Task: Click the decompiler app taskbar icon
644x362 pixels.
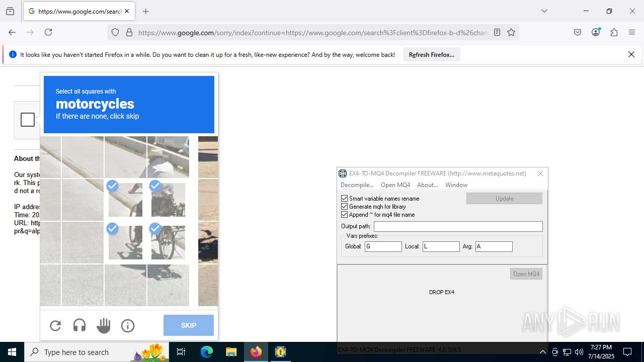Action: [x=280, y=352]
